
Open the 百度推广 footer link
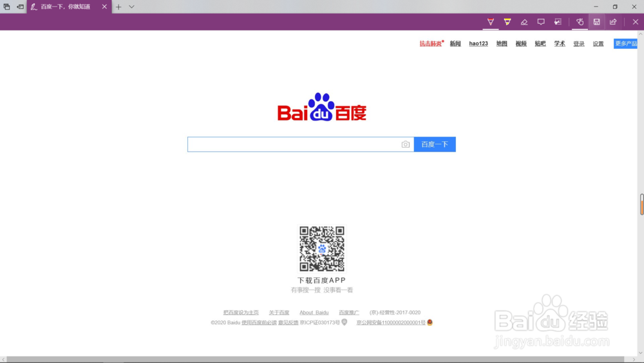348,313
